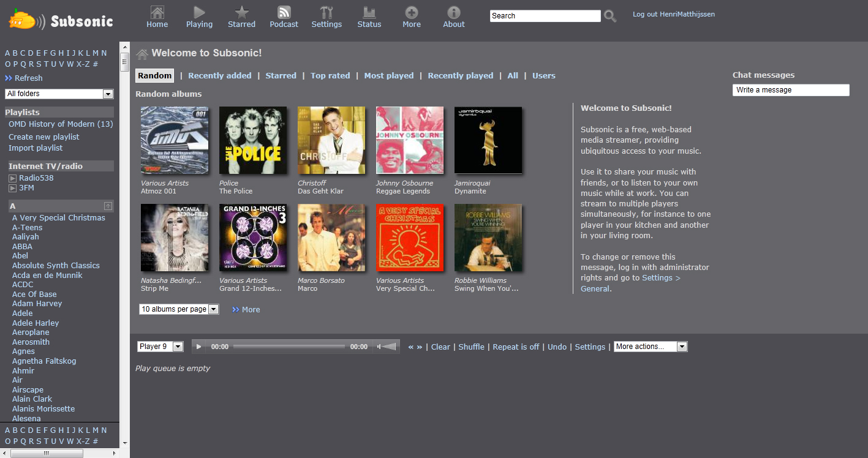Play the Radio538 internet radio station

pyautogui.click(x=12, y=178)
